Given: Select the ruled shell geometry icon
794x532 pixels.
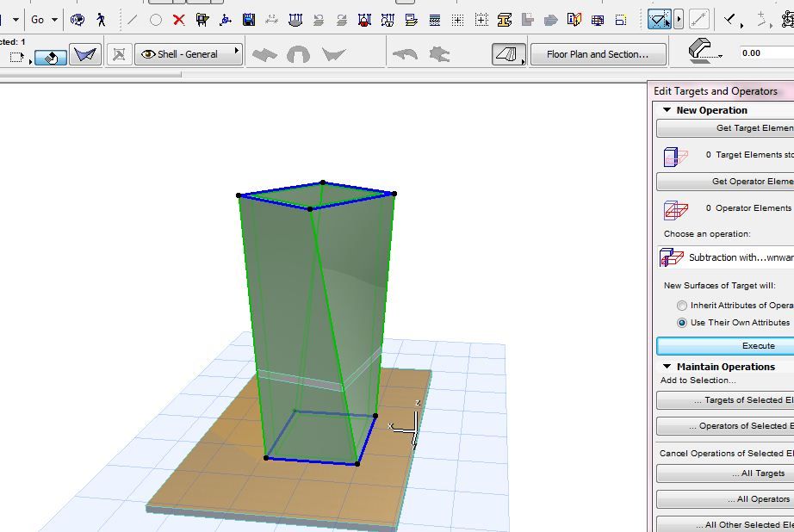Looking at the screenshot, I should pyautogui.click(x=333, y=55).
